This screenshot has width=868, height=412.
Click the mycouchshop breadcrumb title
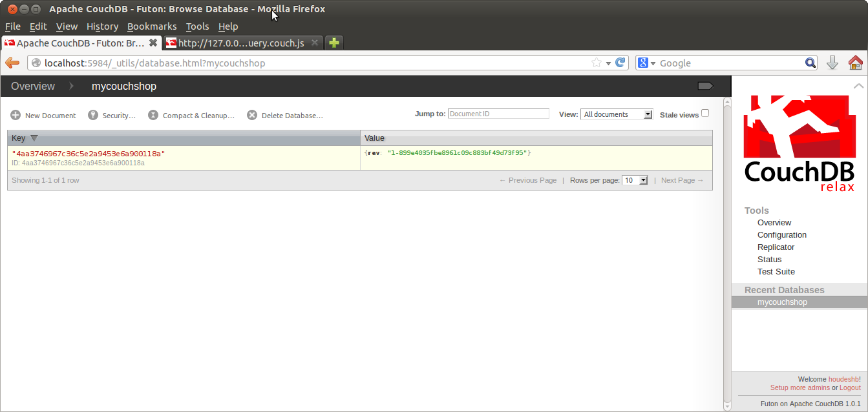(x=124, y=86)
